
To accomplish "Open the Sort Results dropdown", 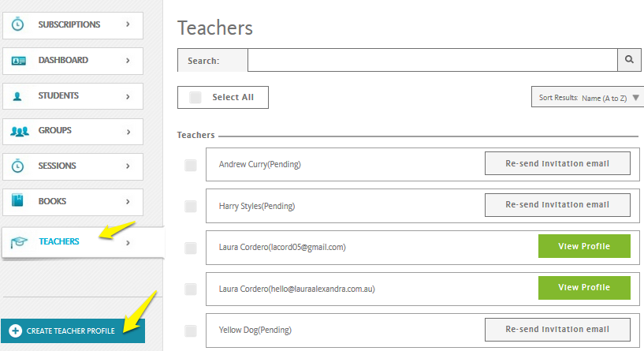I will (x=587, y=97).
